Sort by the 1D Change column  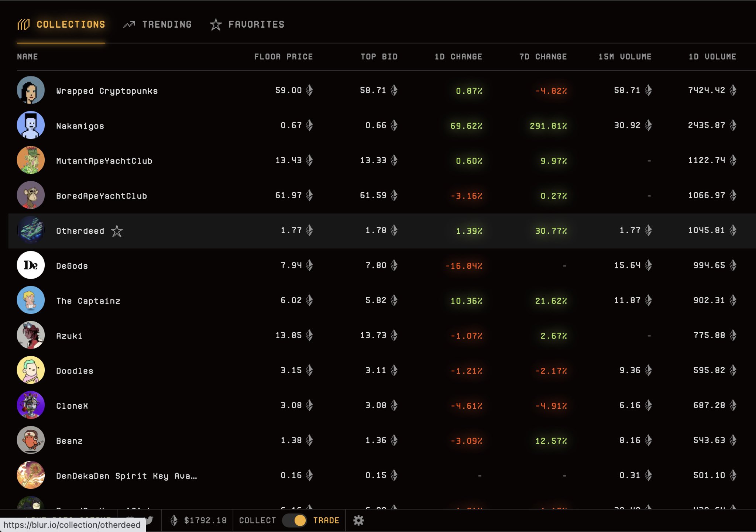(458, 57)
